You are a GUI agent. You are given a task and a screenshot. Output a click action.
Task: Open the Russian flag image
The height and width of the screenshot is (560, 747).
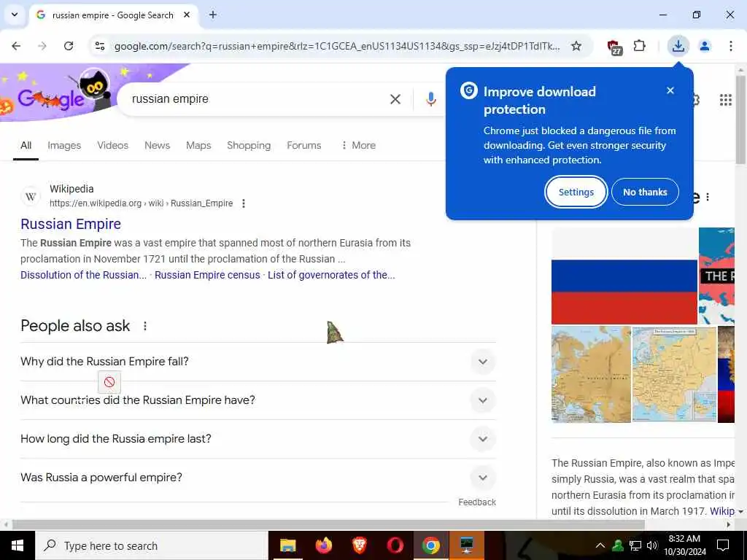pyautogui.click(x=624, y=276)
